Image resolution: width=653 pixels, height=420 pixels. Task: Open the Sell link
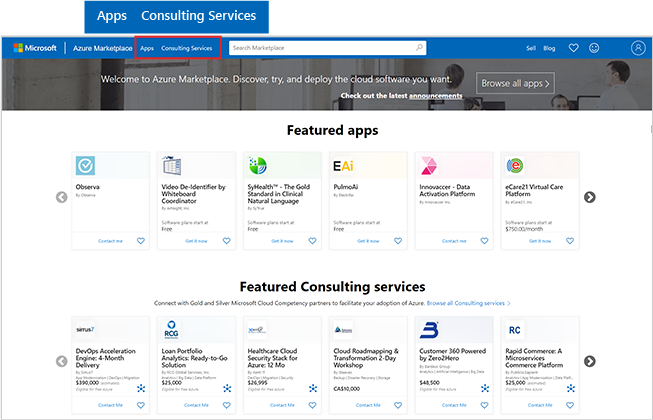click(531, 48)
